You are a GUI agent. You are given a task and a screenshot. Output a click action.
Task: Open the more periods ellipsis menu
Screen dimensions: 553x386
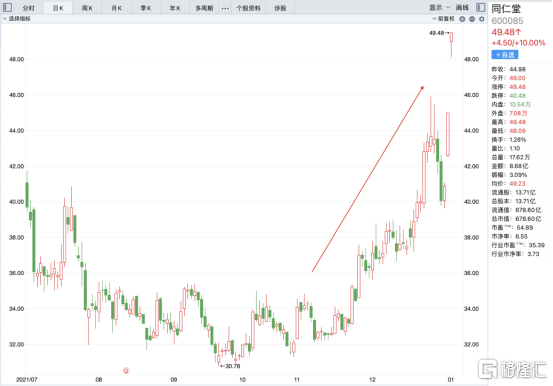click(225, 8)
